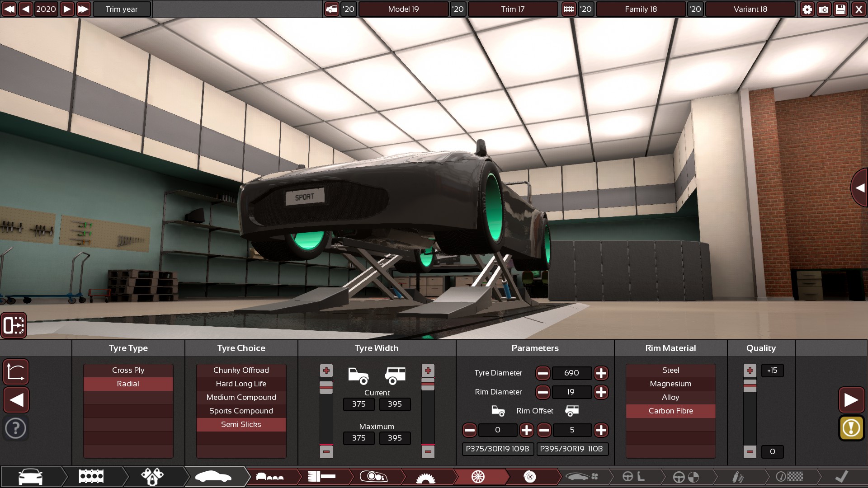Screen dimensions: 868x488
Task: Lower Quality with the minus button
Action: click(750, 451)
